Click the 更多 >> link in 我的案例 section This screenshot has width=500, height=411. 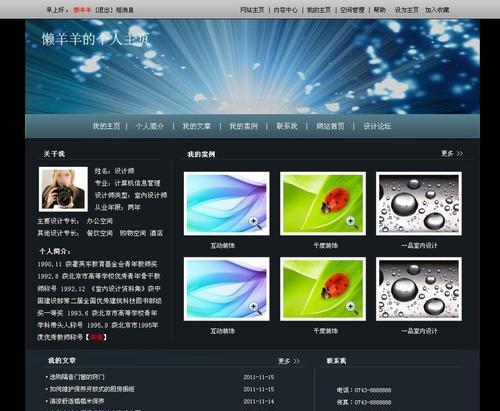click(x=452, y=153)
